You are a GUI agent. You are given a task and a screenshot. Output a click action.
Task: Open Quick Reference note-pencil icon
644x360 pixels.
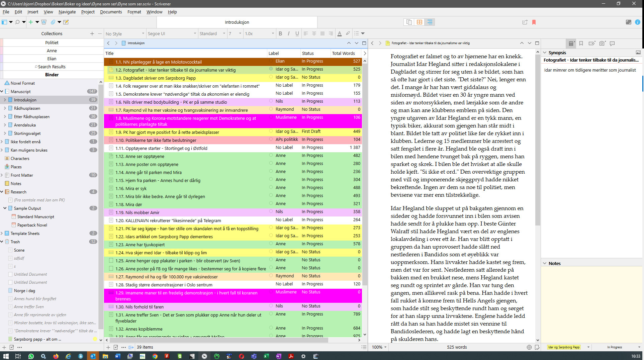(x=66, y=22)
